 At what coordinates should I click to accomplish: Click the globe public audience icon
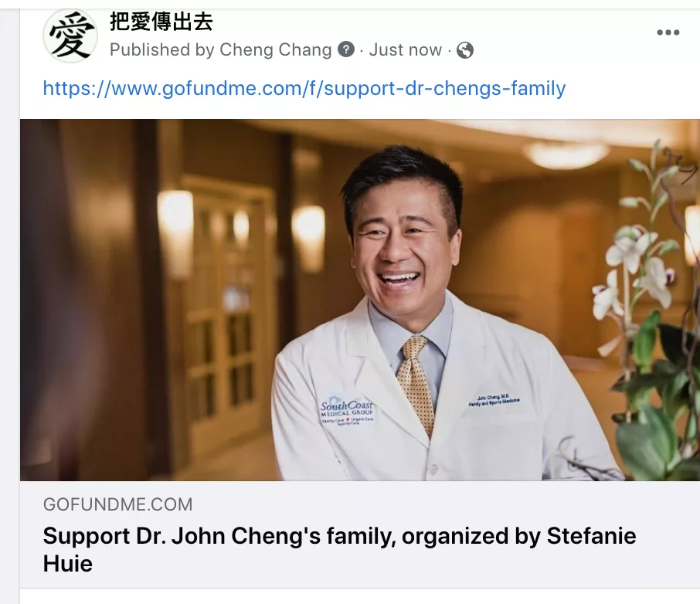pos(464,50)
